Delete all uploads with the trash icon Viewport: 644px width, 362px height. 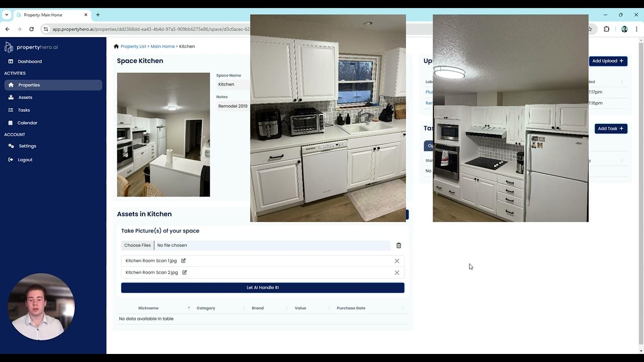coord(398,245)
